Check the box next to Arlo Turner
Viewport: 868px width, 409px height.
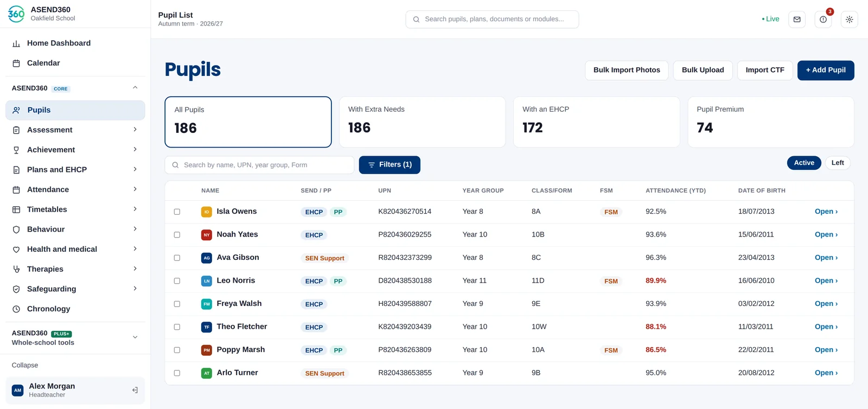[177, 373]
